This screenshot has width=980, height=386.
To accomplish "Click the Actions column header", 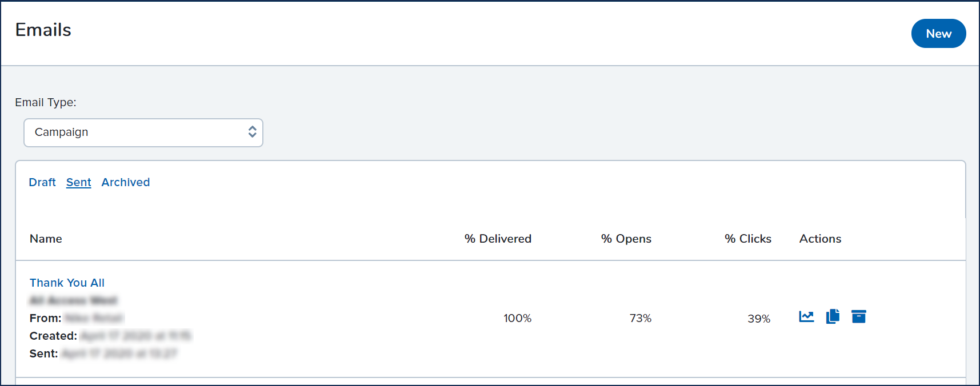I will tap(820, 239).
